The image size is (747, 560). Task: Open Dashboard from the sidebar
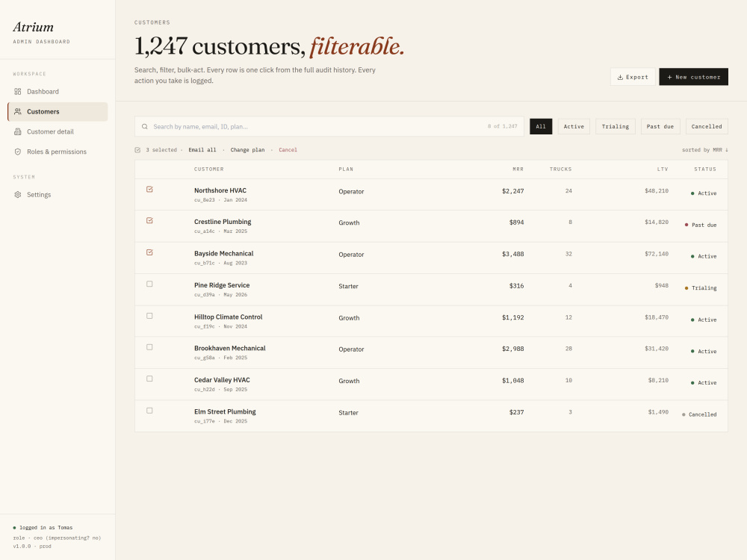pos(58,91)
